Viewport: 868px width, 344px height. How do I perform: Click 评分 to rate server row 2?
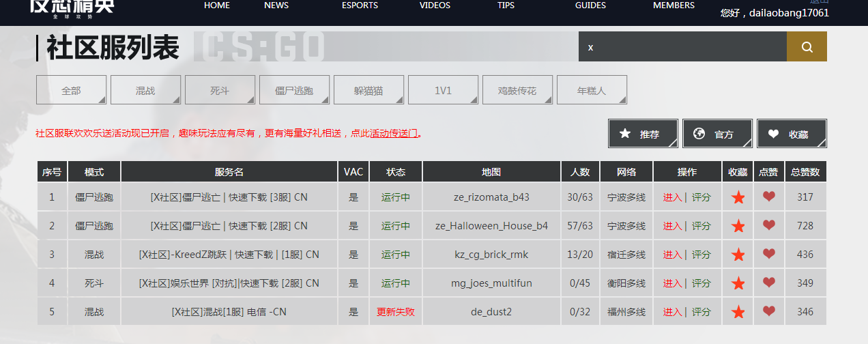[x=701, y=226]
